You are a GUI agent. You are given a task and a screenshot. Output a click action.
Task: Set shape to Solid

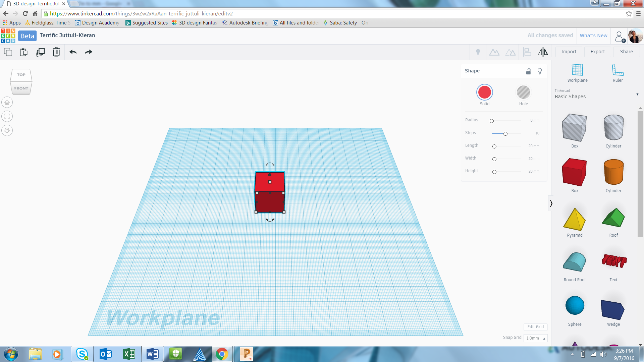click(484, 93)
